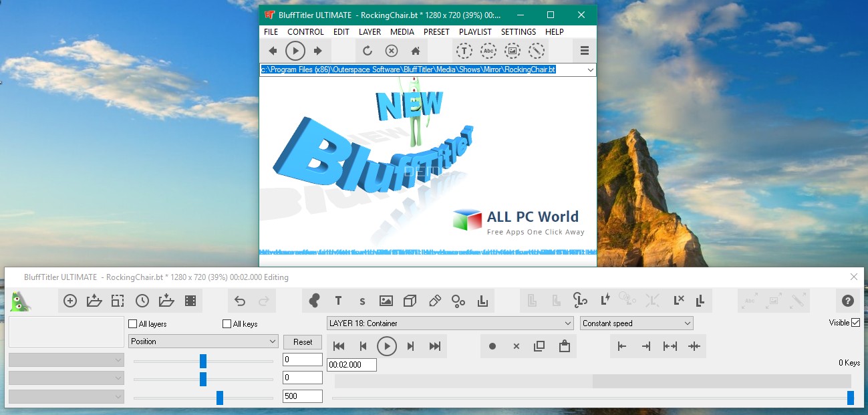868x415 pixels.
Task: Click the bold double-L layer icon
Action: point(700,301)
